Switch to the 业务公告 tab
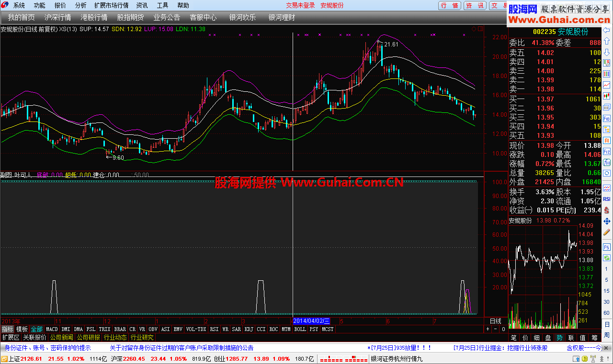Image resolution: width=613 pixels, height=364 pixels. tap(167, 17)
